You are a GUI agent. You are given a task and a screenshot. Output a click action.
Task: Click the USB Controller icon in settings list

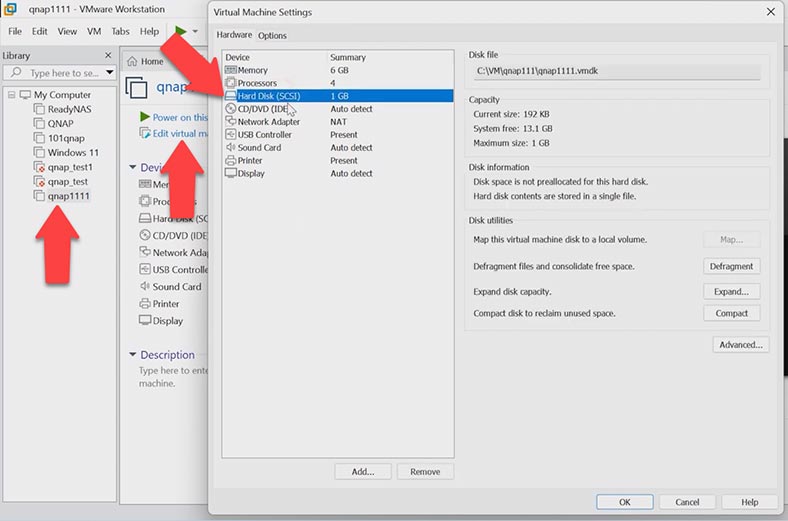click(x=231, y=134)
